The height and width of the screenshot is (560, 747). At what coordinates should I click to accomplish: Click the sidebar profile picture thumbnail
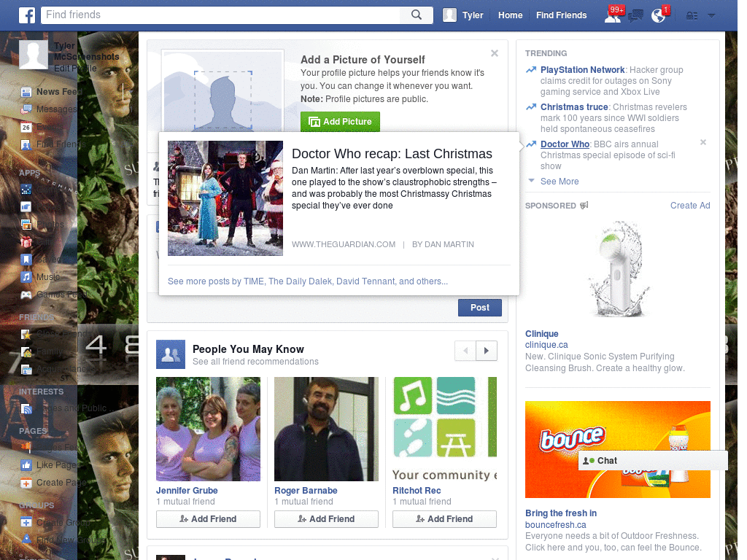(x=34, y=54)
